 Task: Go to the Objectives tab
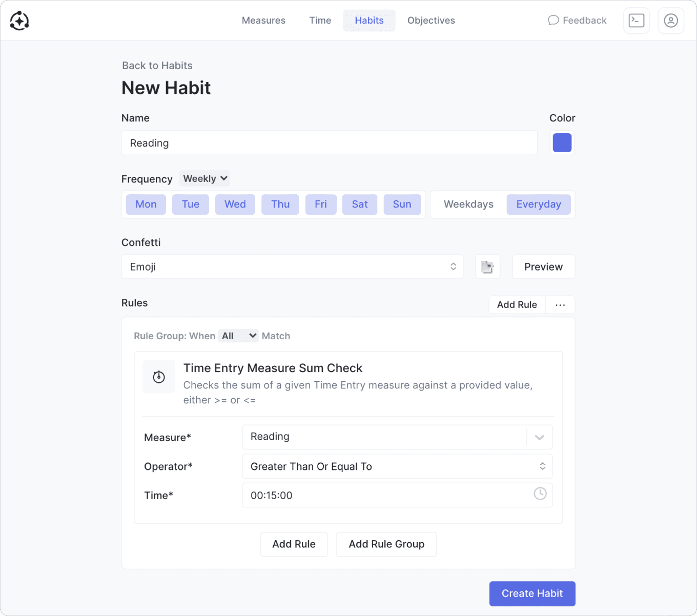pos(431,20)
